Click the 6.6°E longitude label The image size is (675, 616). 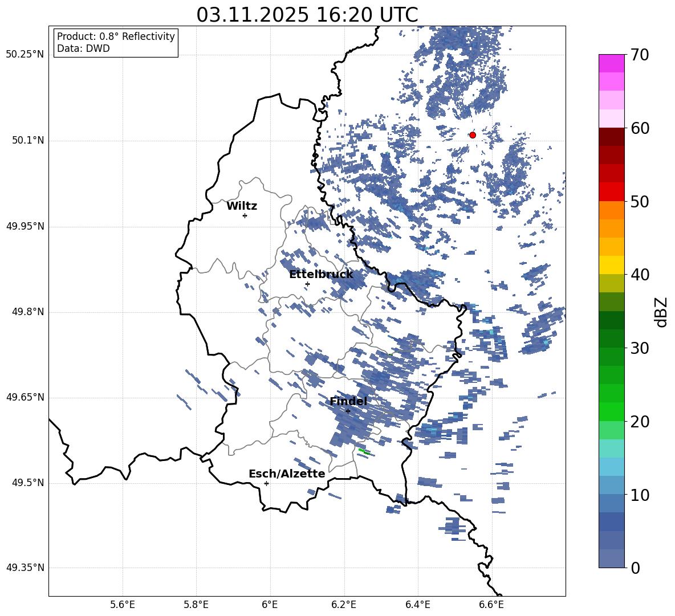pyautogui.click(x=491, y=605)
